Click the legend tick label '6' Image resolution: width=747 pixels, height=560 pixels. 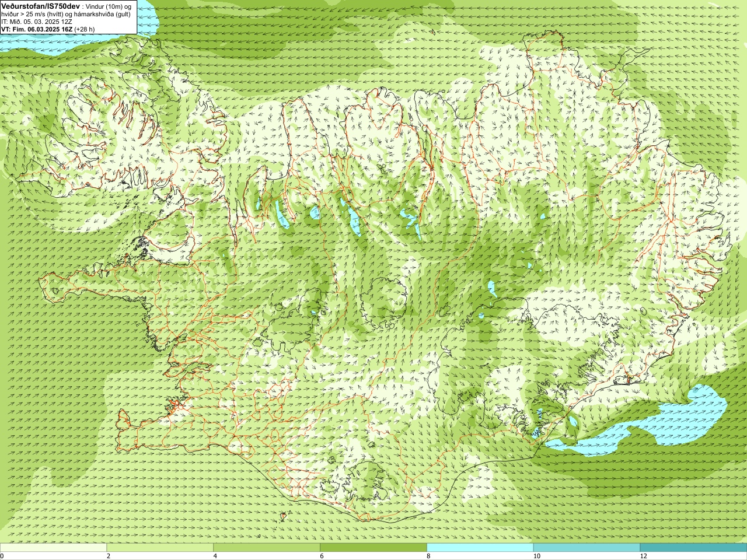pos(322,556)
